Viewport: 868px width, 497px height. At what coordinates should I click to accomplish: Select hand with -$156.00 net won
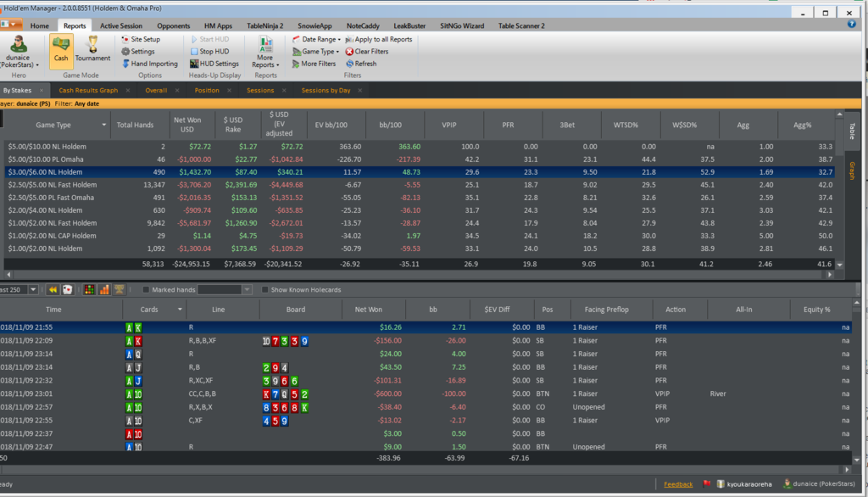point(426,341)
